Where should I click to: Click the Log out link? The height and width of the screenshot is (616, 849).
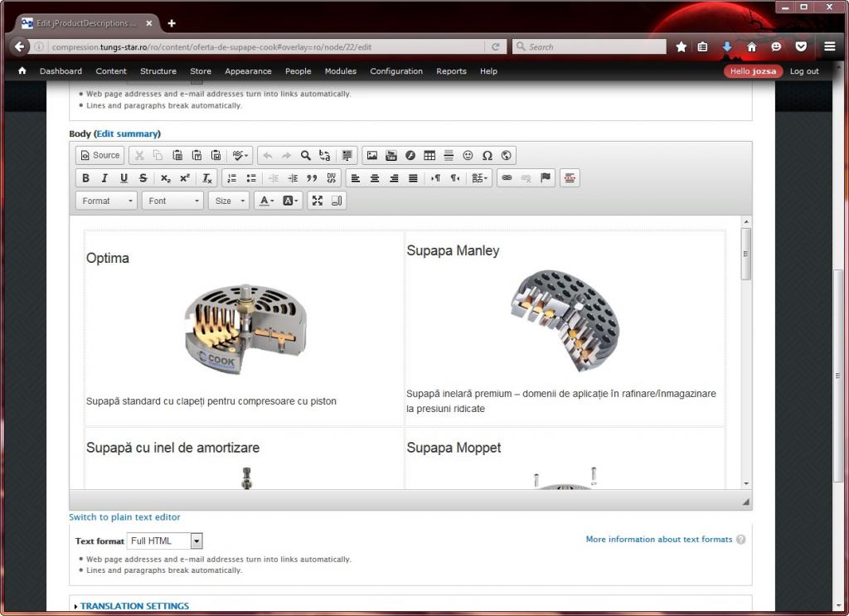(x=803, y=71)
